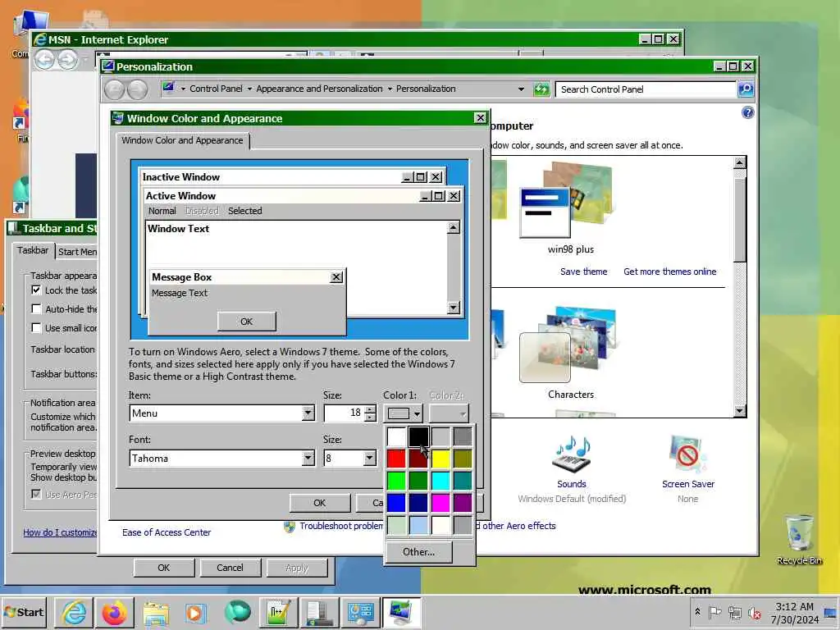Click OK in Window Color dialog
Viewport: 840px width, 630px height.
point(320,503)
